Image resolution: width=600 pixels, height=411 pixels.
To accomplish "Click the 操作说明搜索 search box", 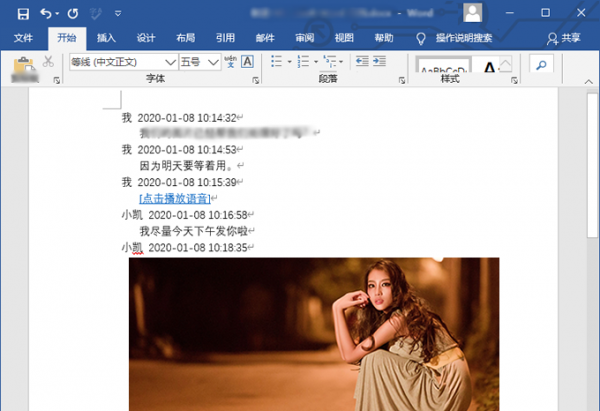I will coord(464,38).
